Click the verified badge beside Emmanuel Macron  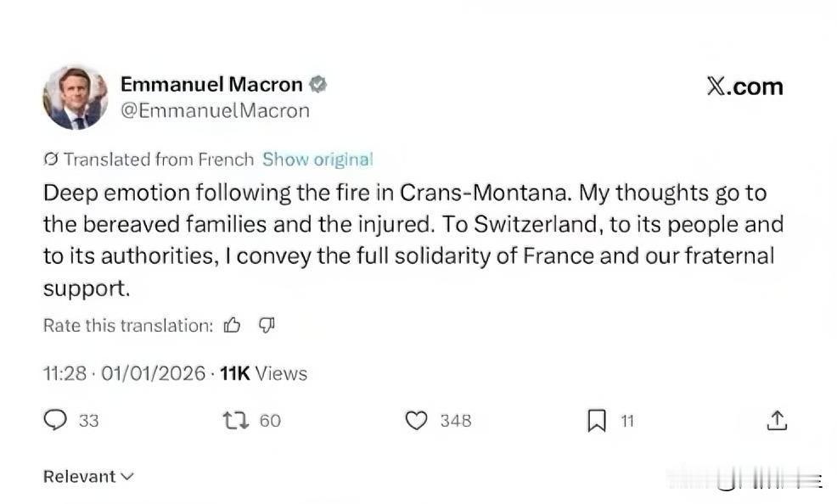pyautogui.click(x=318, y=85)
